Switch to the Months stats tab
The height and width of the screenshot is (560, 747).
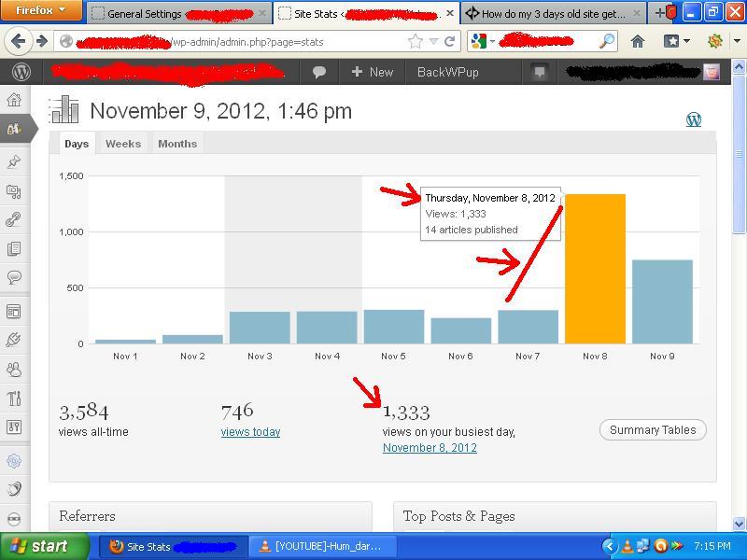tap(177, 144)
